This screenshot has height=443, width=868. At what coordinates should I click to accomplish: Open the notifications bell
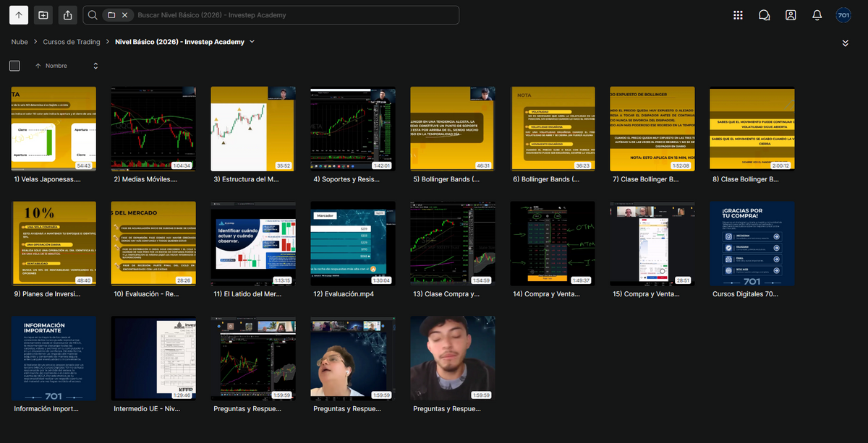pos(817,14)
